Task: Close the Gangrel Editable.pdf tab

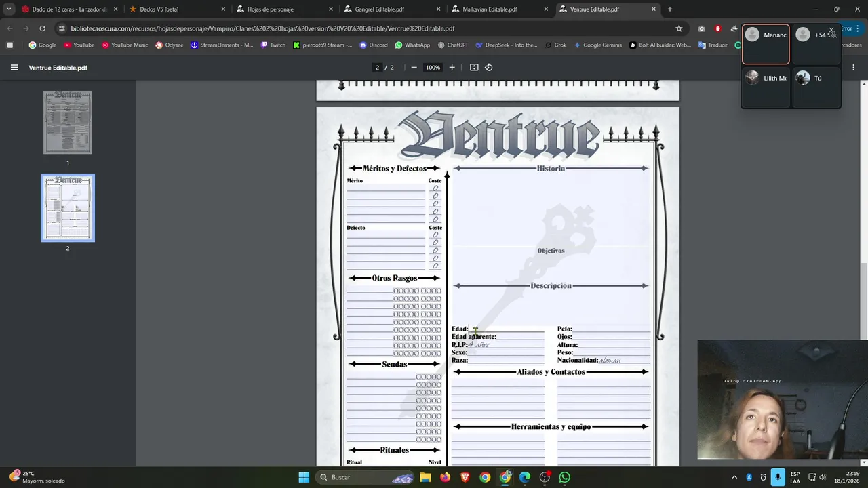Action: coord(438,9)
